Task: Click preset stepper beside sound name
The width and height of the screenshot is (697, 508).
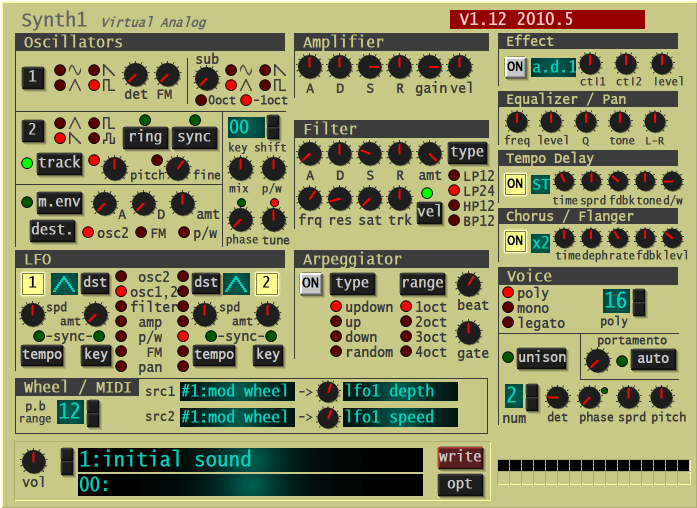Action: [67, 461]
